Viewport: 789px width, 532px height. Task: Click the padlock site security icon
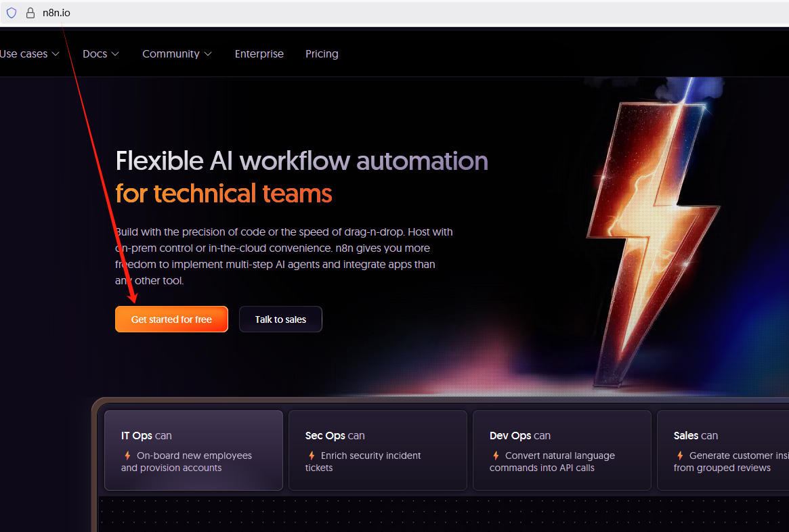click(x=30, y=13)
